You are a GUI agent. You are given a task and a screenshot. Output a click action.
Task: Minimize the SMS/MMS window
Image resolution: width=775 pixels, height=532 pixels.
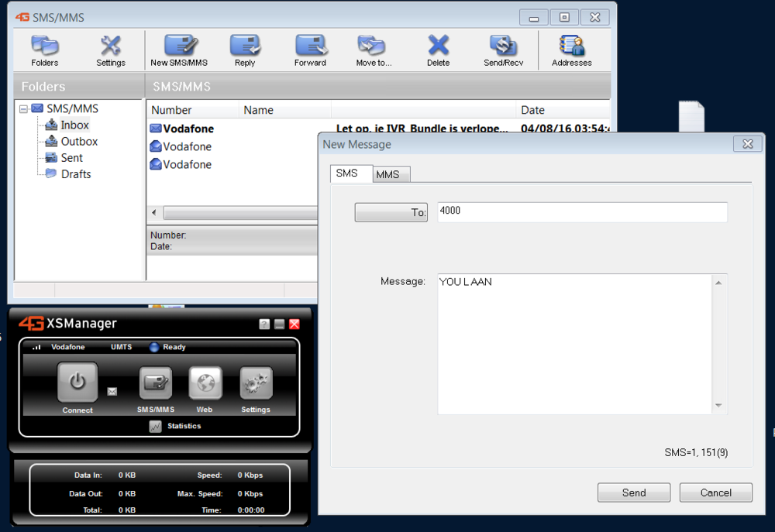pyautogui.click(x=534, y=17)
